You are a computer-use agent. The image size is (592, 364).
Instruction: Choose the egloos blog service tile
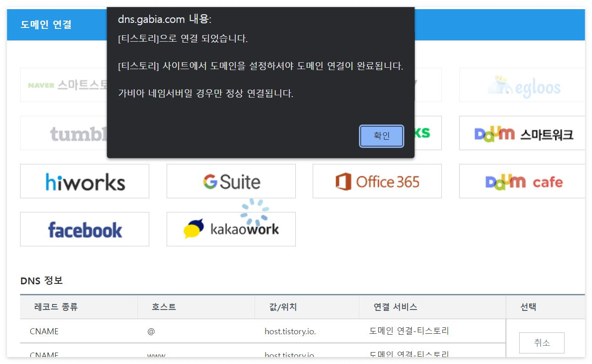(522, 85)
